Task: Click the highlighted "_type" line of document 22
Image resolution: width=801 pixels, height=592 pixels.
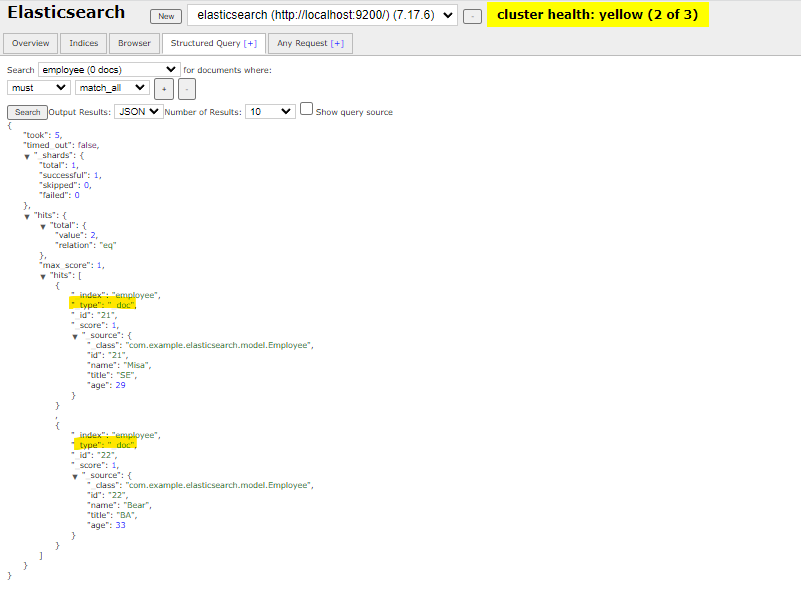Action: click(104, 445)
